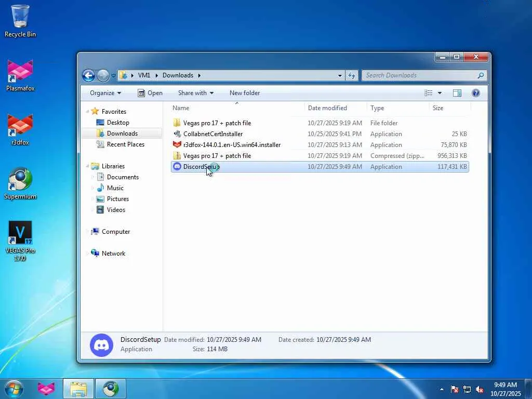Click the Change your view icon
The height and width of the screenshot is (399, 532).
click(x=428, y=93)
